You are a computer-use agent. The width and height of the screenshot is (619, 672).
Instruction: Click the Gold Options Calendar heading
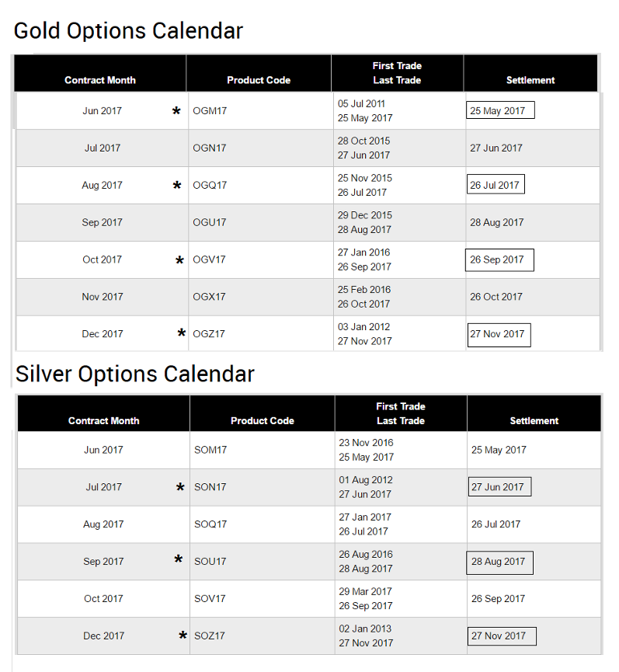128,31
